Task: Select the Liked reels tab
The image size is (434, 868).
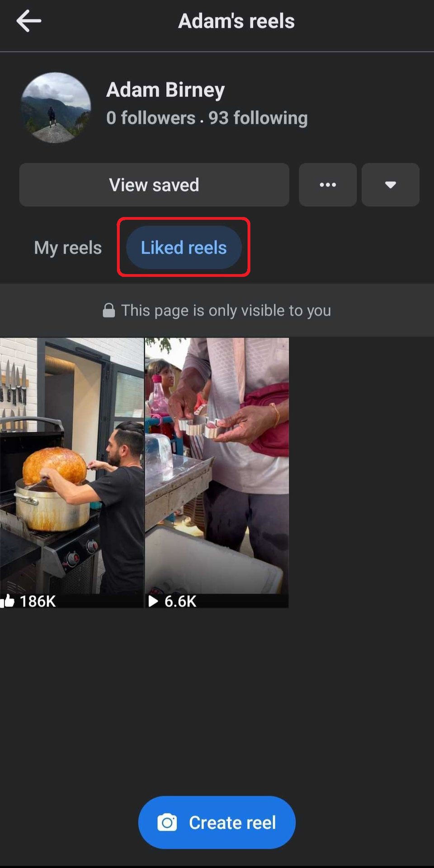Action: (184, 248)
